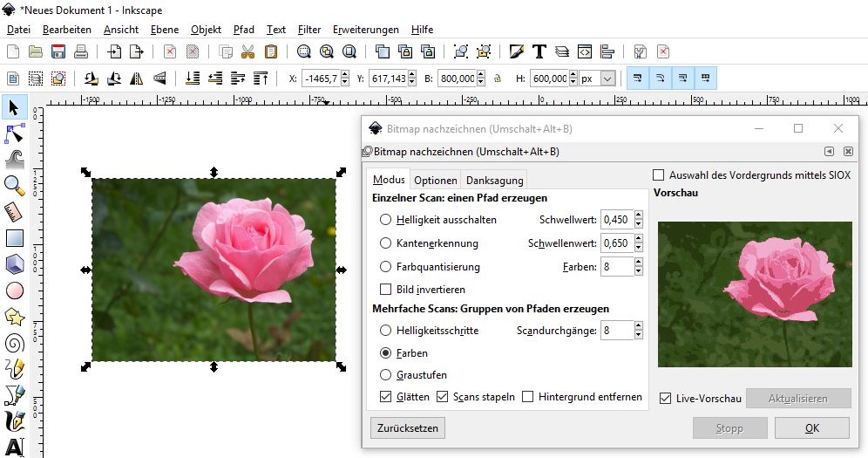The image size is (868, 458).
Task: Click the Print icon in toolbar
Action: point(81,51)
